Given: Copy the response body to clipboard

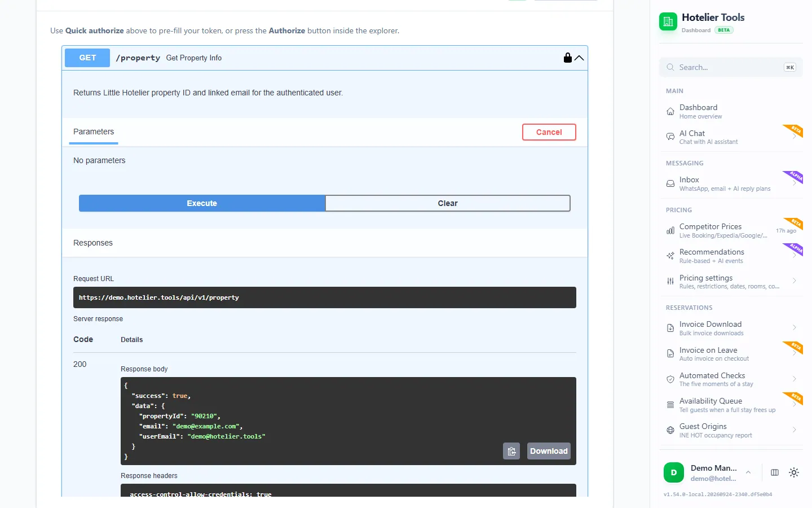Looking at the screenshot, I should click(x=511, y=451).
